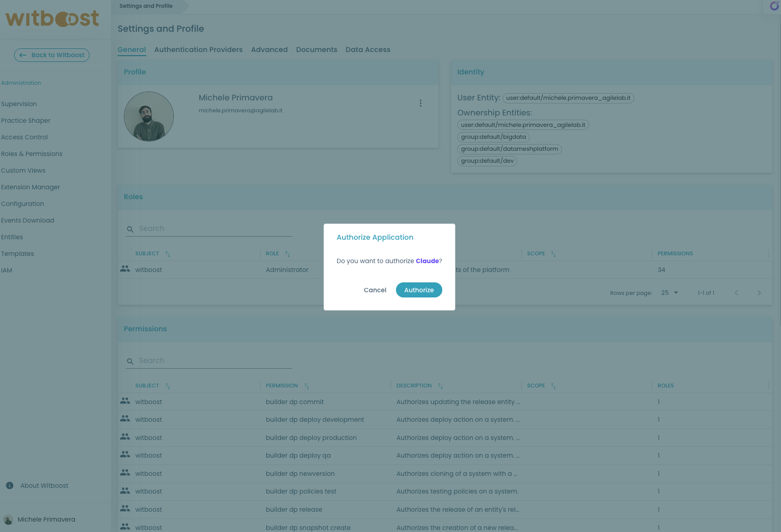Click the back arrow in Back to Witboost

coord(23,55)
